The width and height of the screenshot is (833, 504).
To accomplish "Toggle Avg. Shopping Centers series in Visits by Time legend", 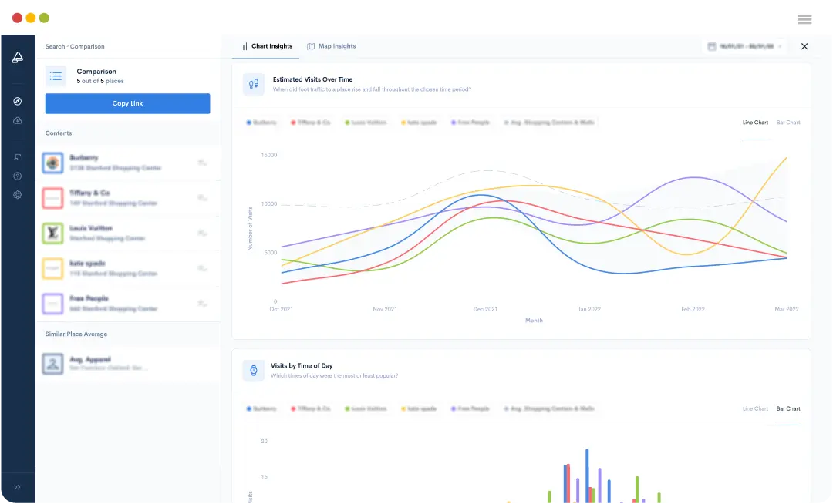I will click(x=549, y=409).
